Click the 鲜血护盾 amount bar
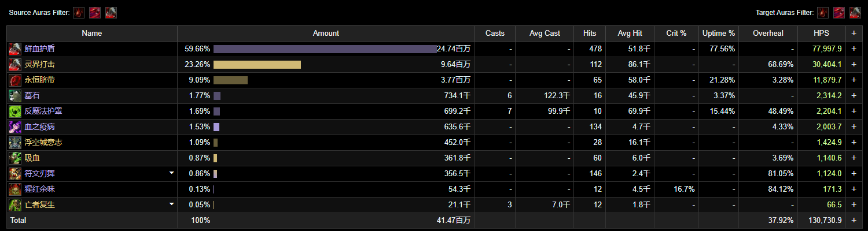Screen dimensions: 868x231 pos(325,49)
